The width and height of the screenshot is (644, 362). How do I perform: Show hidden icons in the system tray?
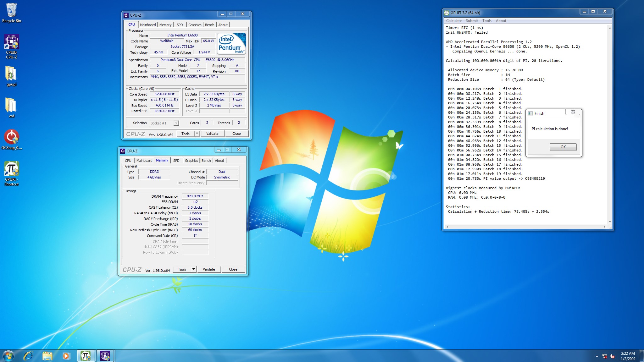pyautogui.click(x=597, y=356)
